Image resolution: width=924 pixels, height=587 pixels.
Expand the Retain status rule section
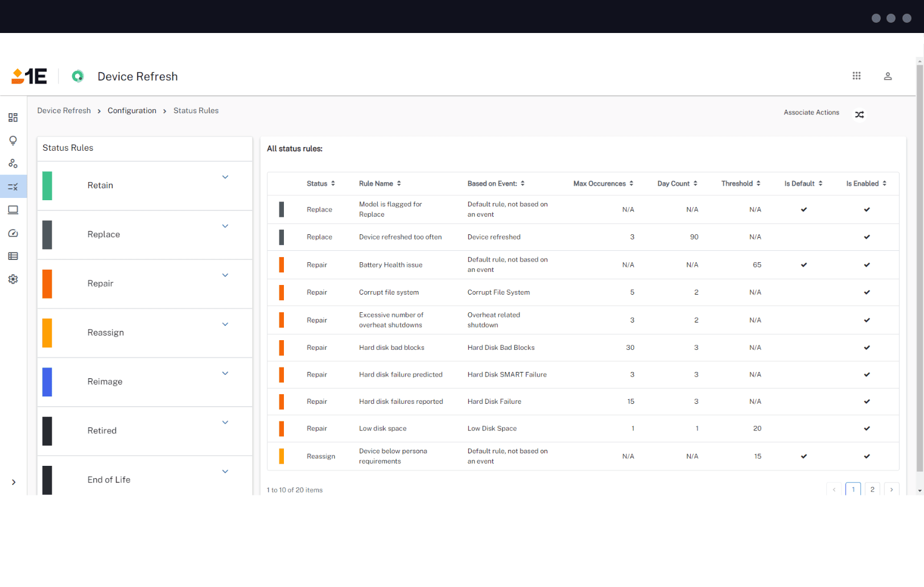pyautogui.click(x=225, y=177)
